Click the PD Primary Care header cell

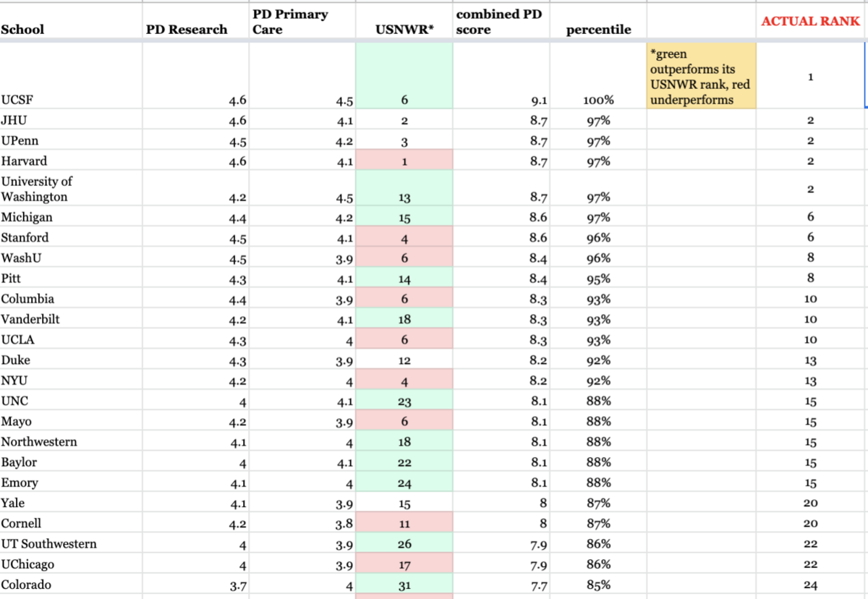(x=289, y=22)
